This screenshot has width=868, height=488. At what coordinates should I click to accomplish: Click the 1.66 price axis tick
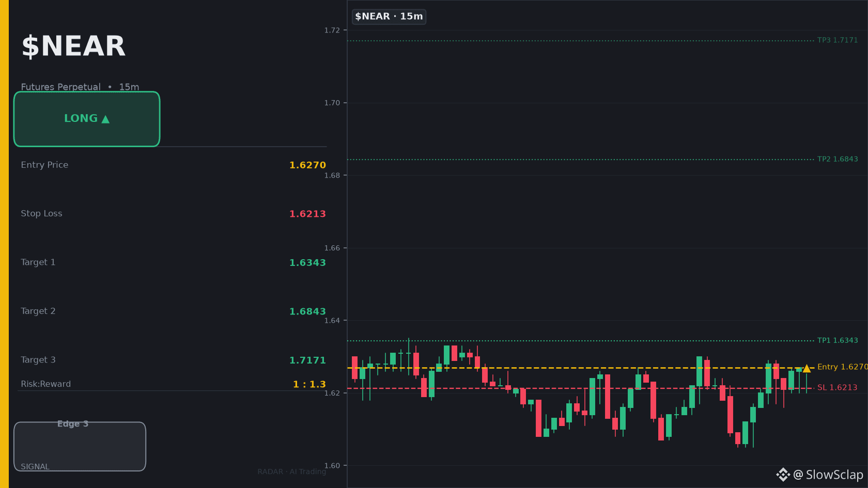(x=332, y=248)
